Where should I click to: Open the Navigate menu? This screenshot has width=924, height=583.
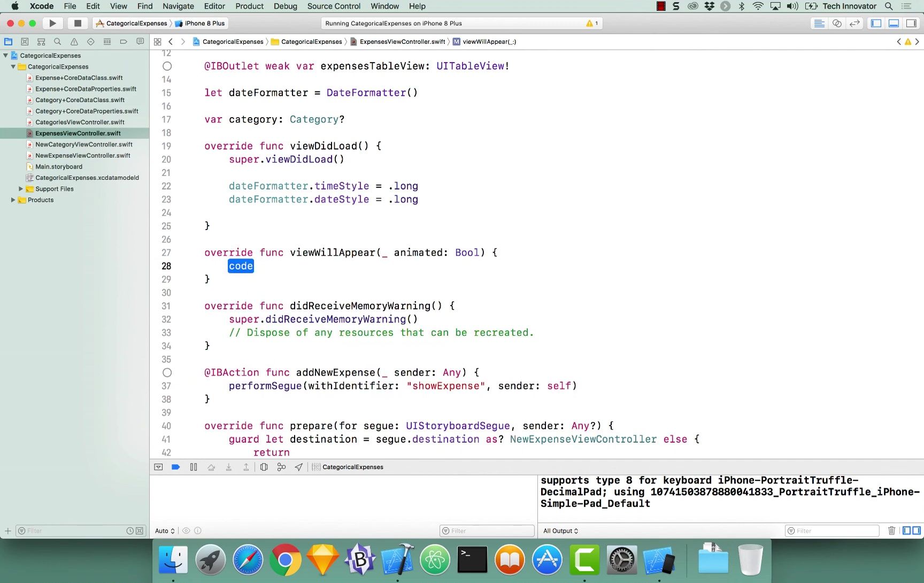point(178,6)
